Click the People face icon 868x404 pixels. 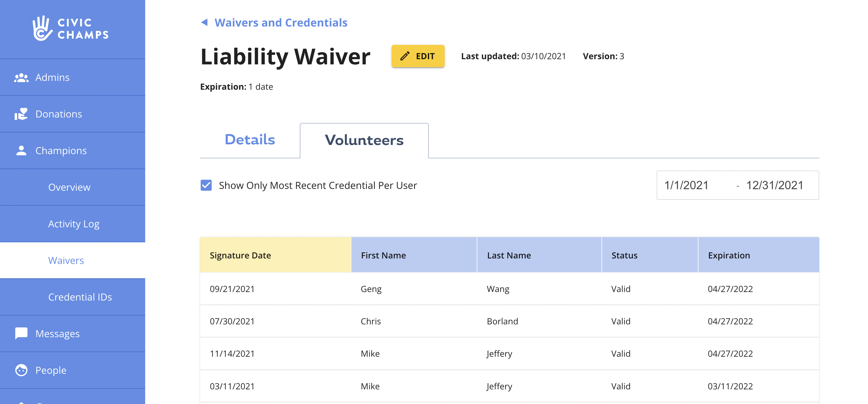click(21, 370)
